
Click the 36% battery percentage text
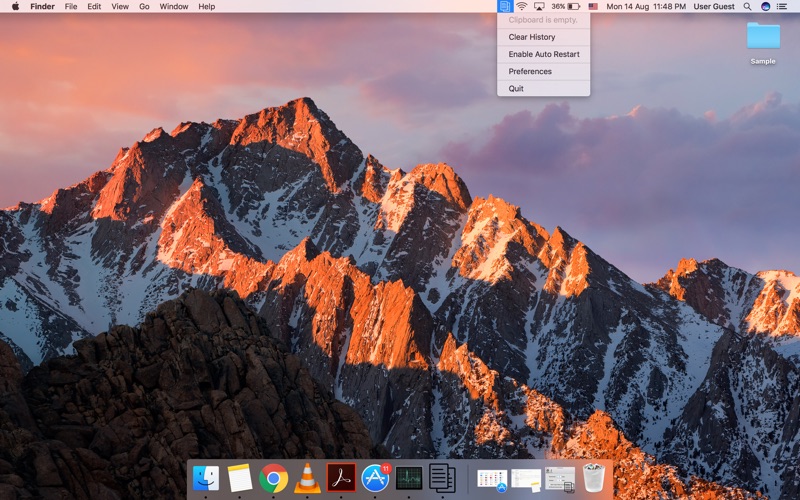tap(558, 6)
